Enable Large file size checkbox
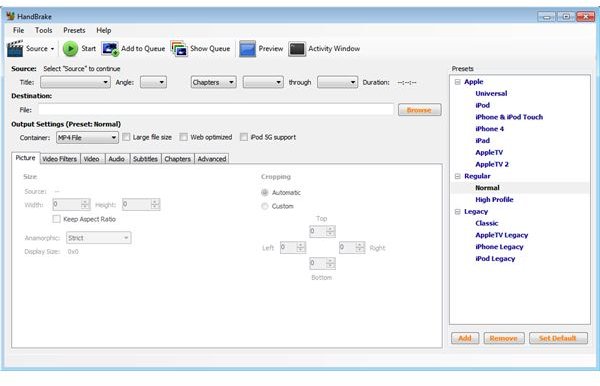Viewport: 600px width, 386px height. pyautogui.click(x=126, y=137)
